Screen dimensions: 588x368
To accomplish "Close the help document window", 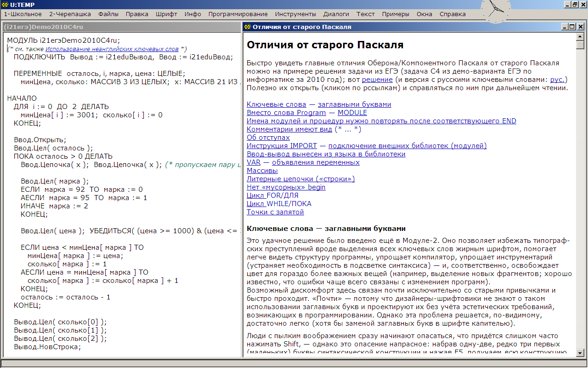I will point(580,27).
